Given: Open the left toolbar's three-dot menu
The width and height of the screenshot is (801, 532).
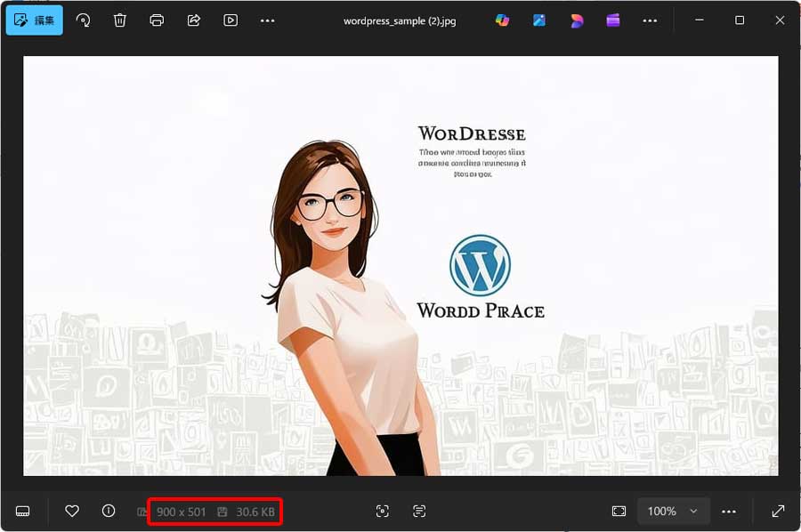Looking at the screenshot, I should [x=268, y=20].
